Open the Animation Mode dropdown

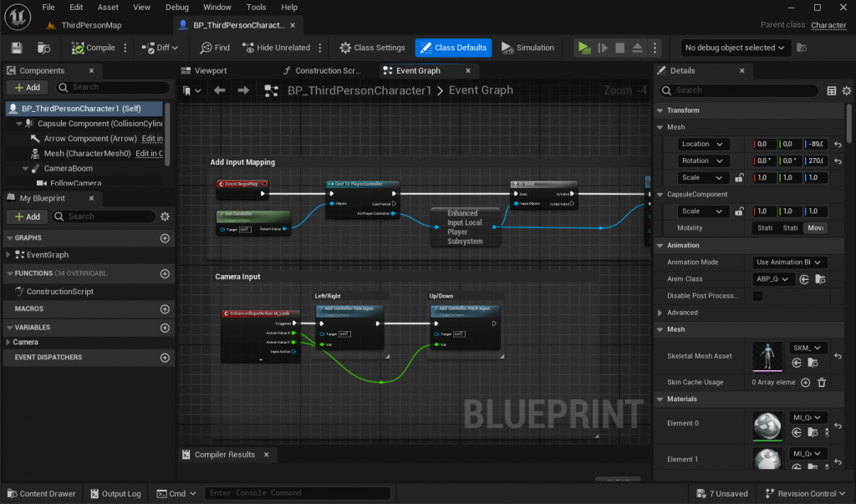[790, 262]
